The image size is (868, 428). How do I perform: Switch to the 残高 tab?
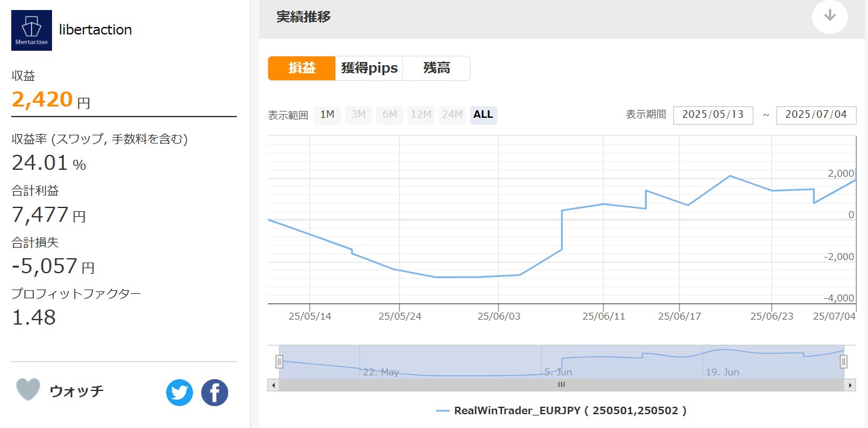[436, 68]
